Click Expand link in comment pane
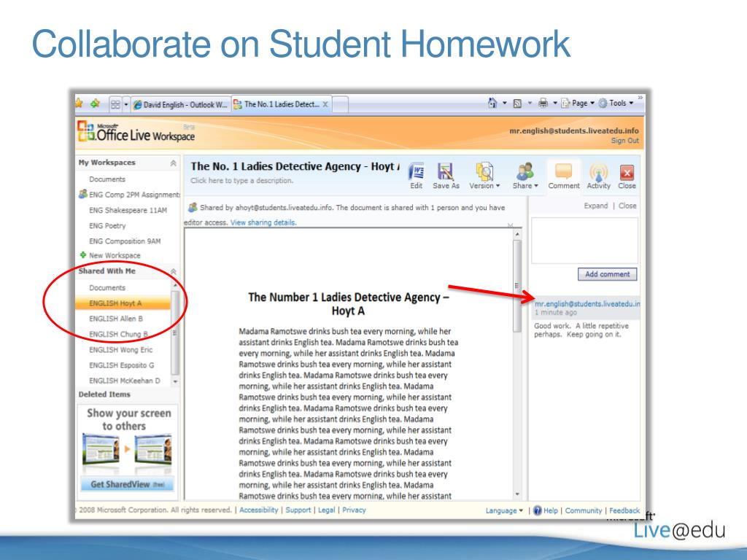Viewport: 747px width, 560px height. (596, 206)
